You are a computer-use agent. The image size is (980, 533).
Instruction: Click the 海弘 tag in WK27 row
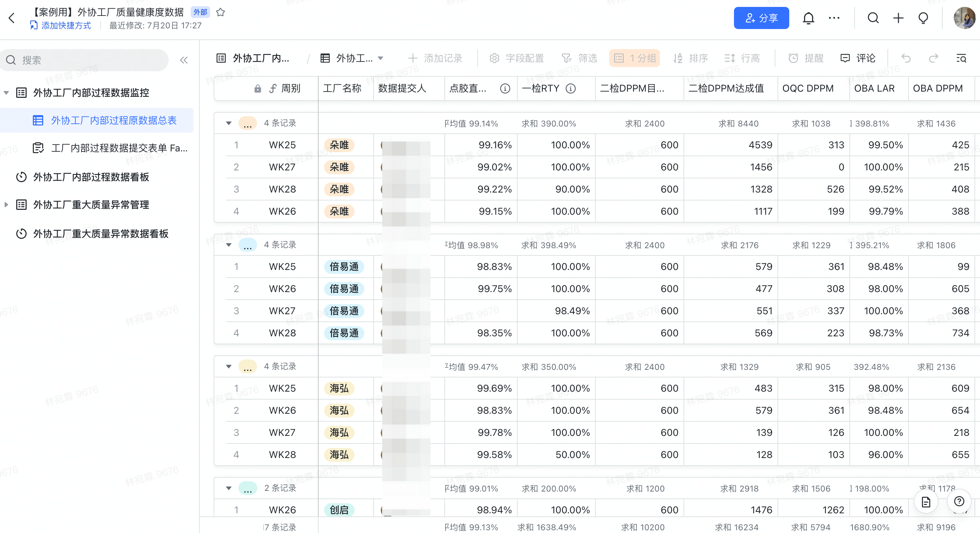pyautogui.click(x=339, y=432)
